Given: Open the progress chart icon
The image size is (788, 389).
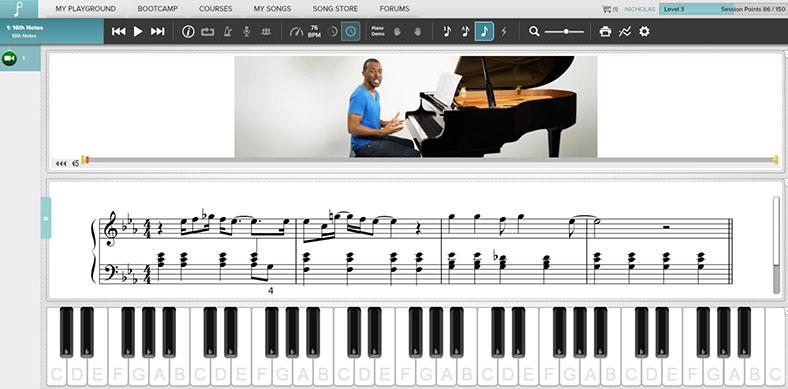Looking at the screenshot, I should click(x=625, y=32).
